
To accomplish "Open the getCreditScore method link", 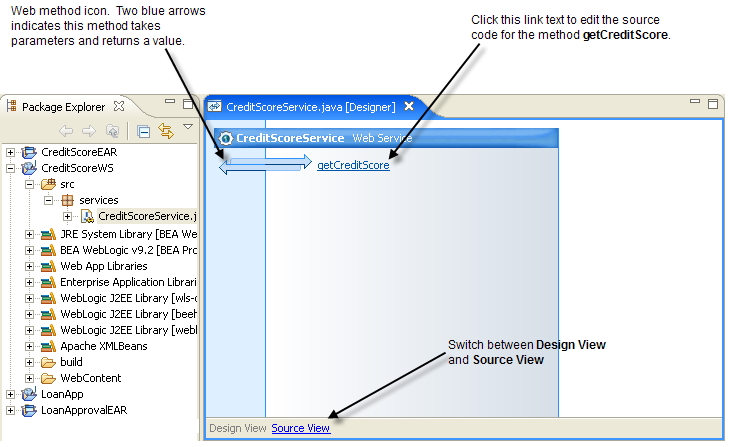I will tap(353, 165).
